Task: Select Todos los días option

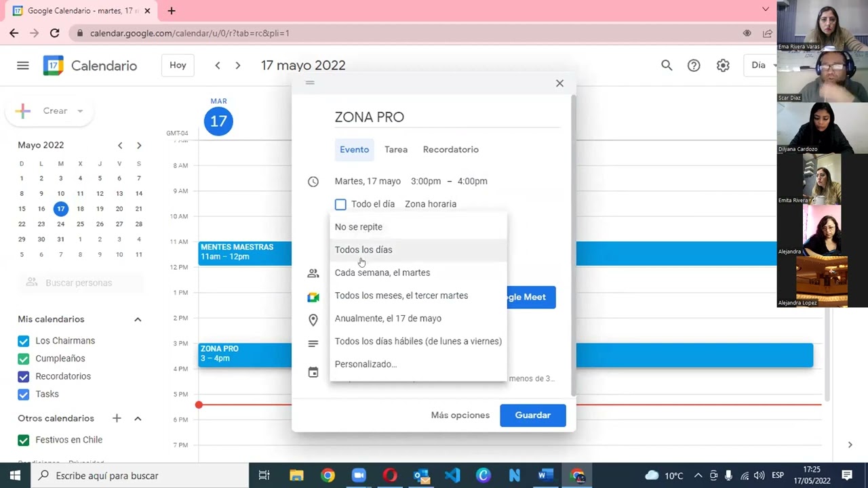Action: coord(418,250)
